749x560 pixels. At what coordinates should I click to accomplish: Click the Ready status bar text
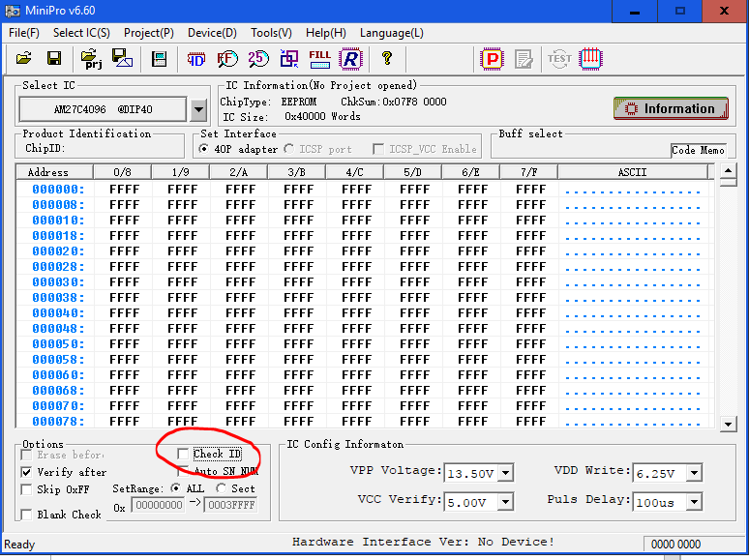(19, 545)
